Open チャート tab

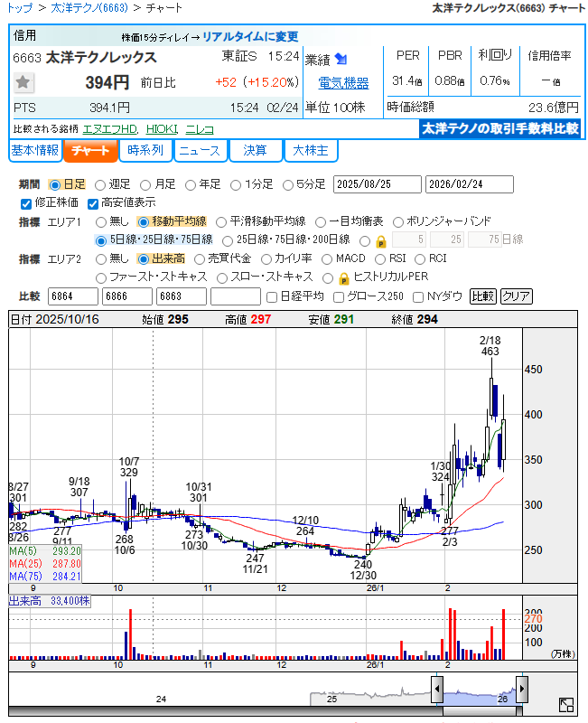90,151
